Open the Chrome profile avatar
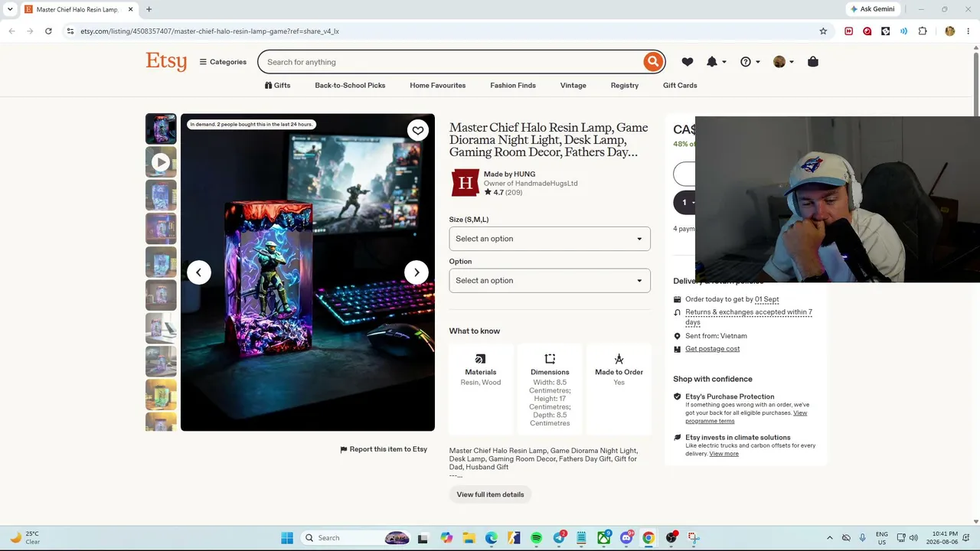 [950, 31]
